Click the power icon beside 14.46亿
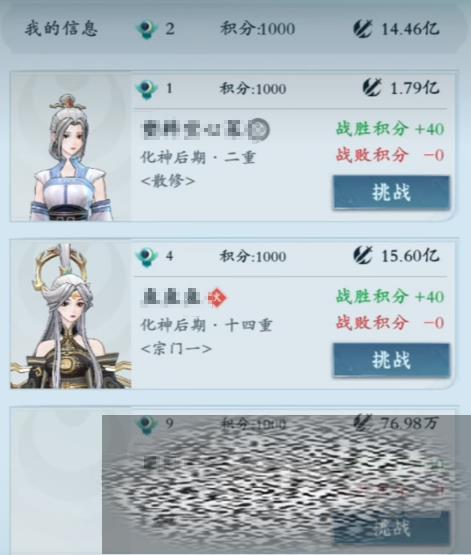Screen dimensions: 471x555 coord(363,28)
